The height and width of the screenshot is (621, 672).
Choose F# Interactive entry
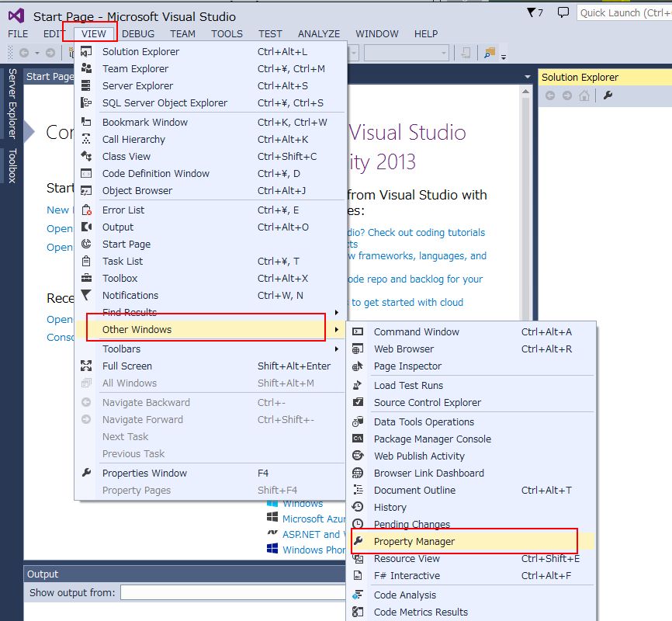472,575
